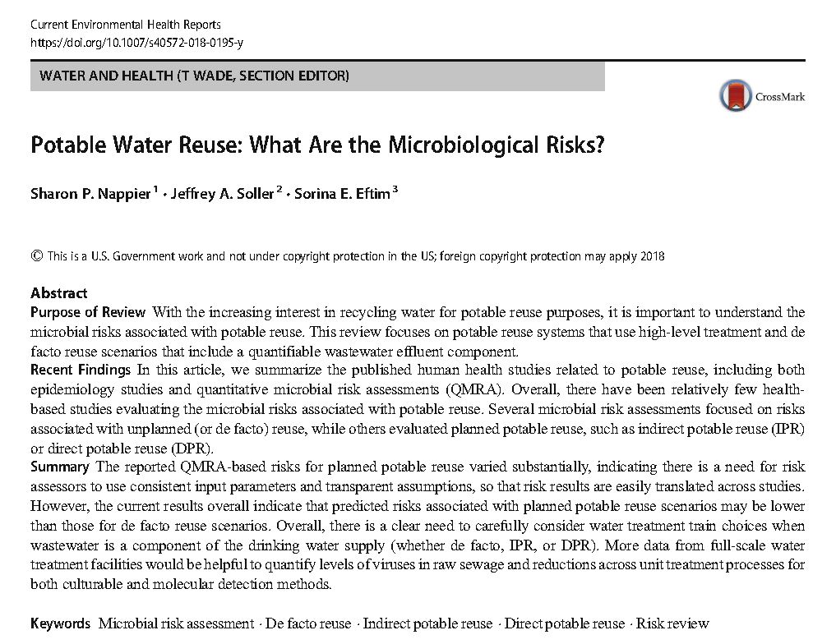
Task: Click the keyword Risk review
Action: tap(672, 623)
